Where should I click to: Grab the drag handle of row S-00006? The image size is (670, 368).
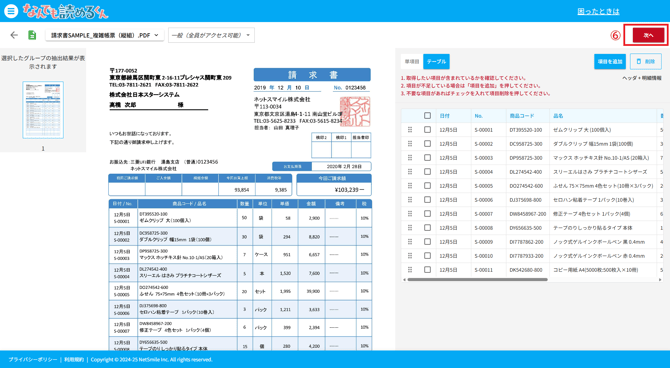point(410,200)
